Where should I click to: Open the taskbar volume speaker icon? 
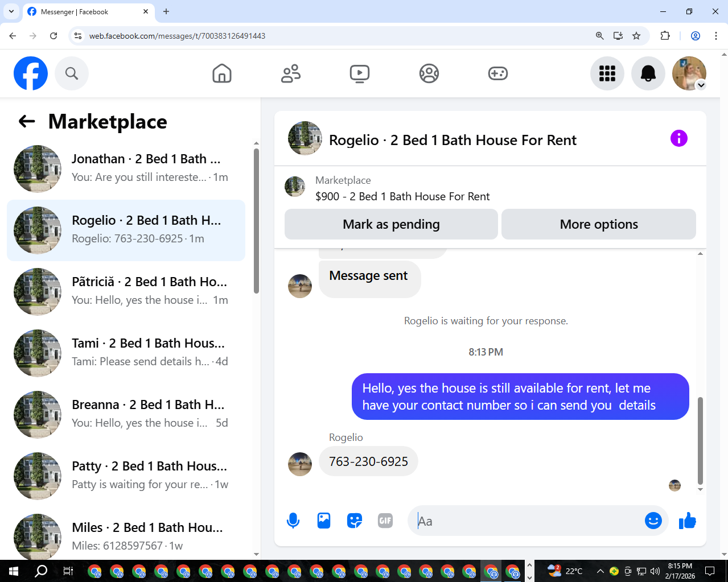pyautogui.click(x=655, y=571)
